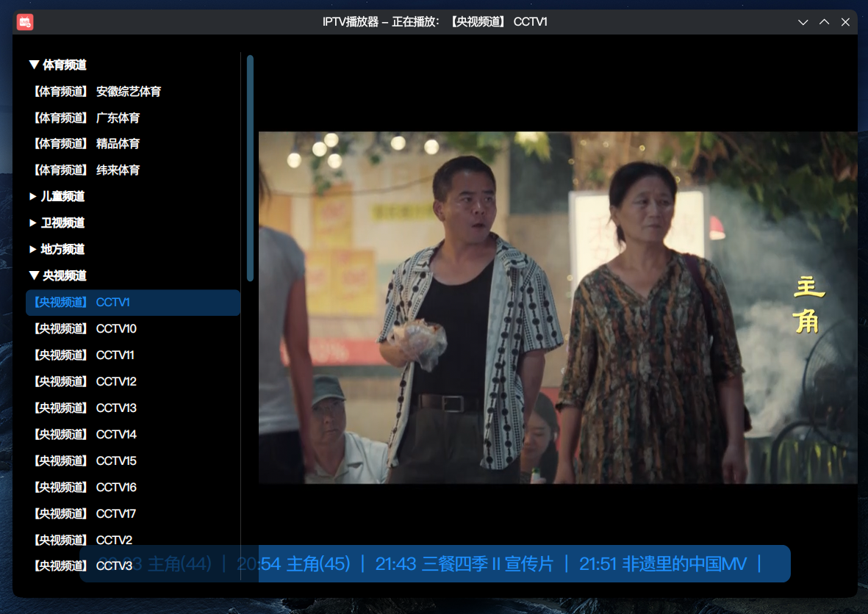Click the IPTV player app icon in title bar
The width and height of the screenshot is (868, 614).
(25, 22)
